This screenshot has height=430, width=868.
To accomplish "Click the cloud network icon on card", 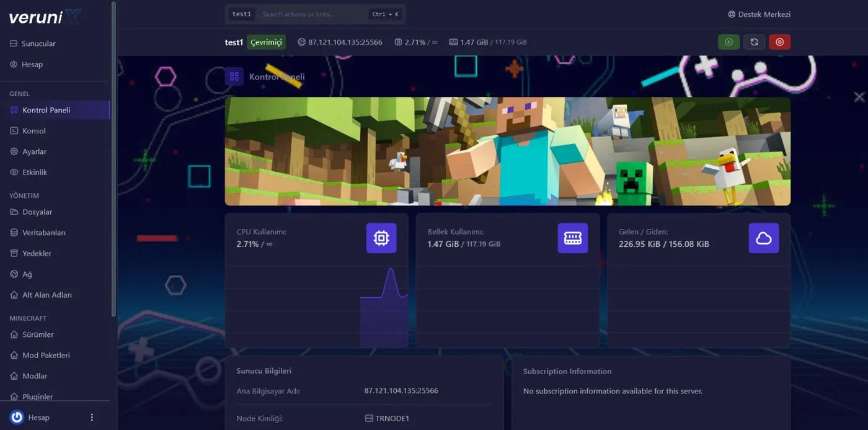I will [764, 238].
